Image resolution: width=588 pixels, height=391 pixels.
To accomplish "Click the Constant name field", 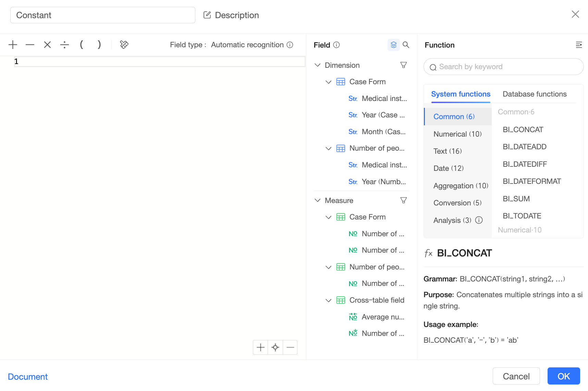I will [x=103, y=15].
